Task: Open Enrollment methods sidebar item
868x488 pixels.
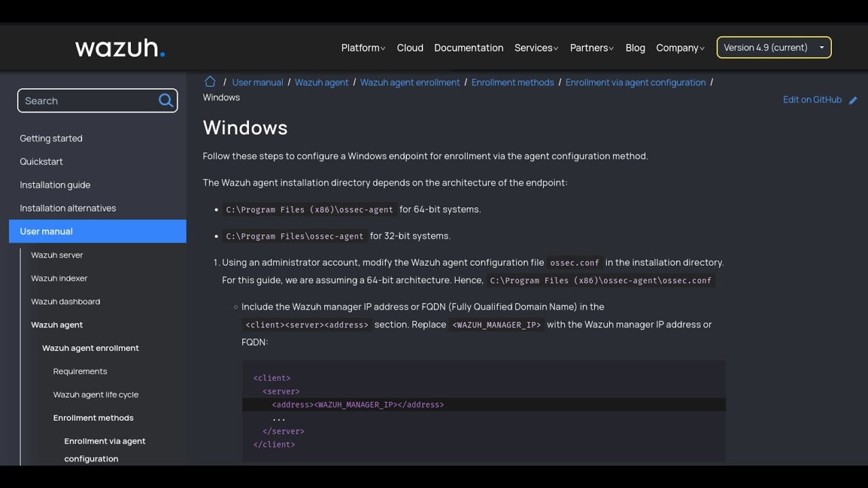Action: 94,418
